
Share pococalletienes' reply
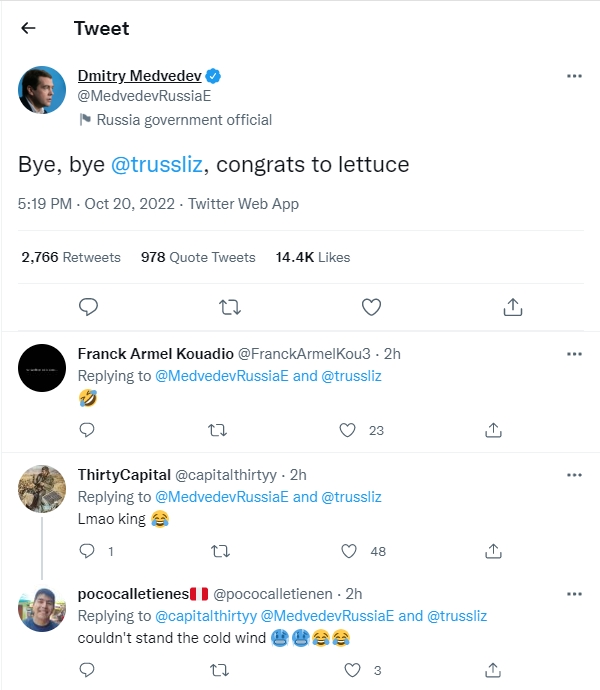pyautogui.click(x=493, y=670)
